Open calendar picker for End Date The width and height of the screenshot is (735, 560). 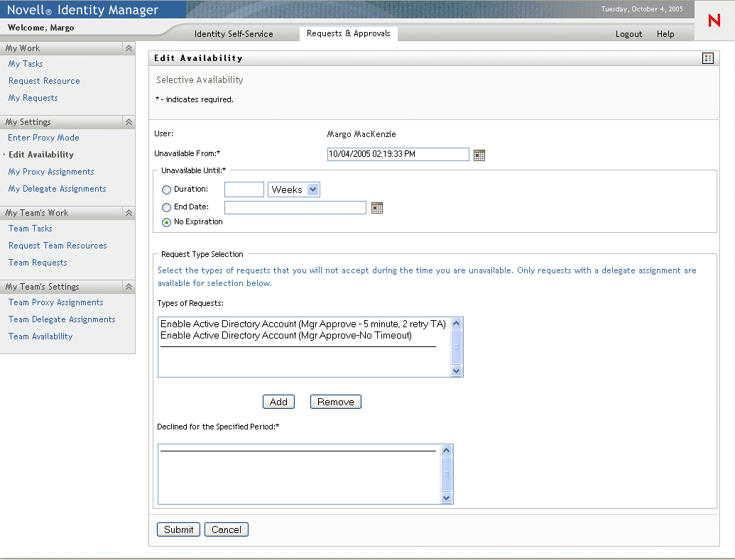377,207
